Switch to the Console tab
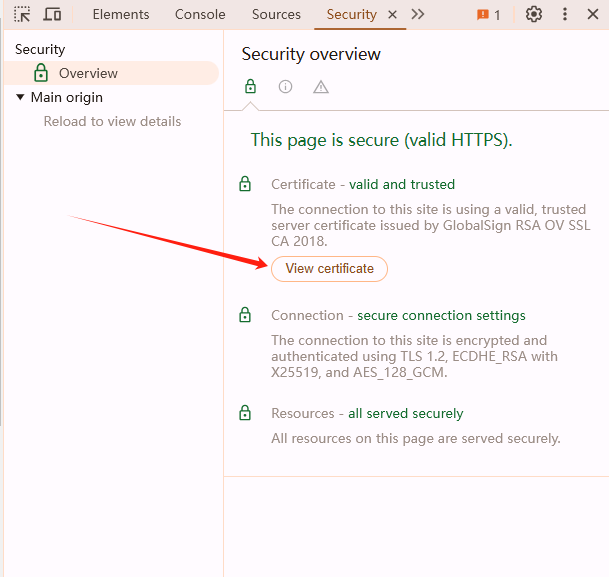 200,14
